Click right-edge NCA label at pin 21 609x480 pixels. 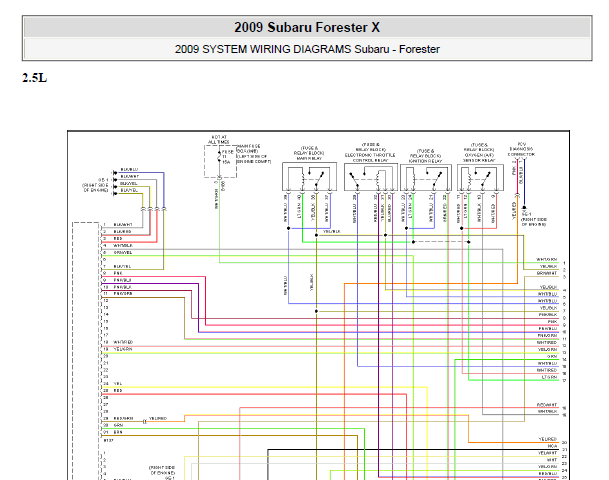click(552, 446)
